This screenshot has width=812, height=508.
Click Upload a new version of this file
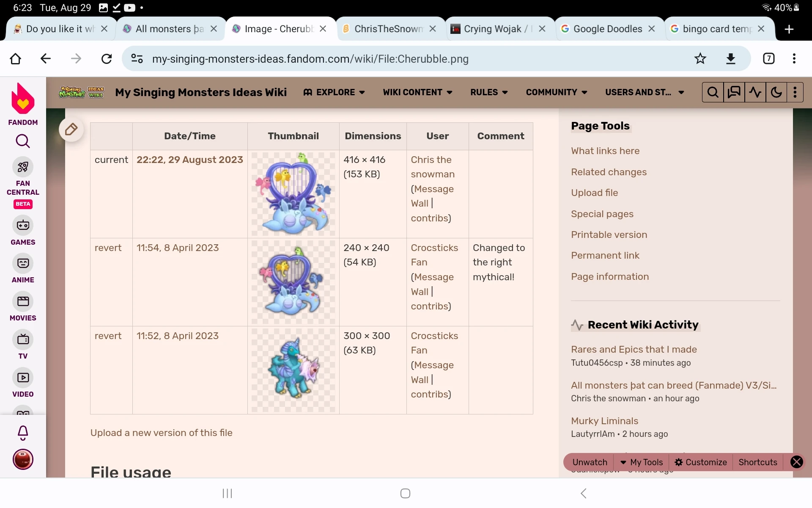(161, 433)
